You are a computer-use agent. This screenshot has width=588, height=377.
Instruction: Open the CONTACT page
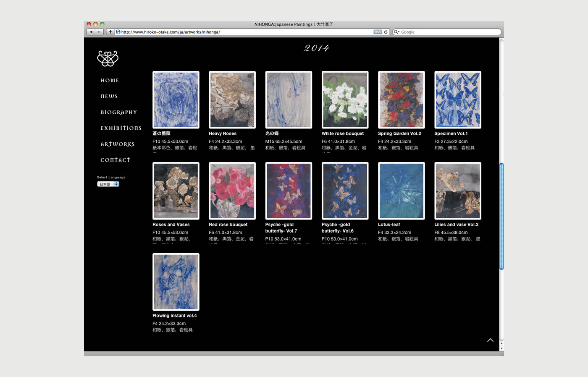coord(115,160)
